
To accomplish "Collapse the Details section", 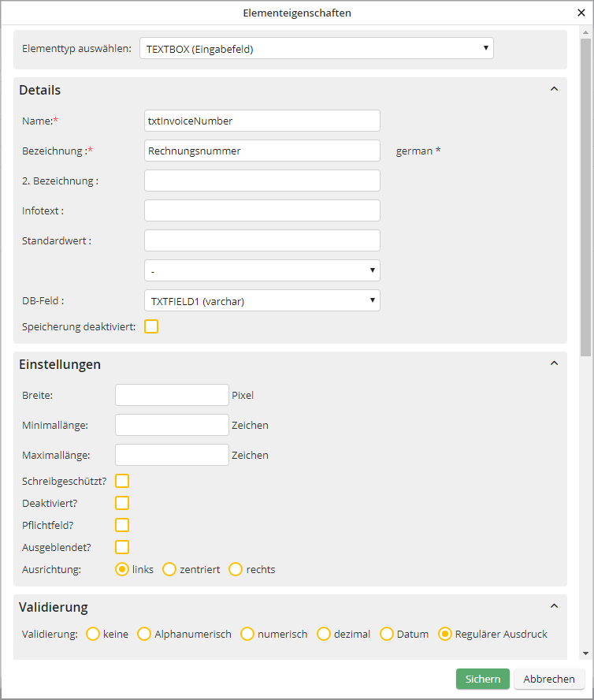I will pos(554,89).
